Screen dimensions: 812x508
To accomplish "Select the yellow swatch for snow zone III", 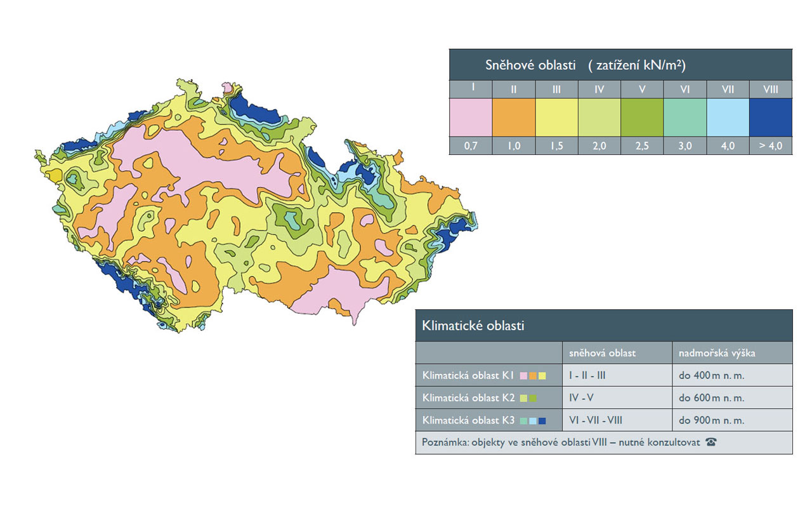I will (x=556, y=117).
